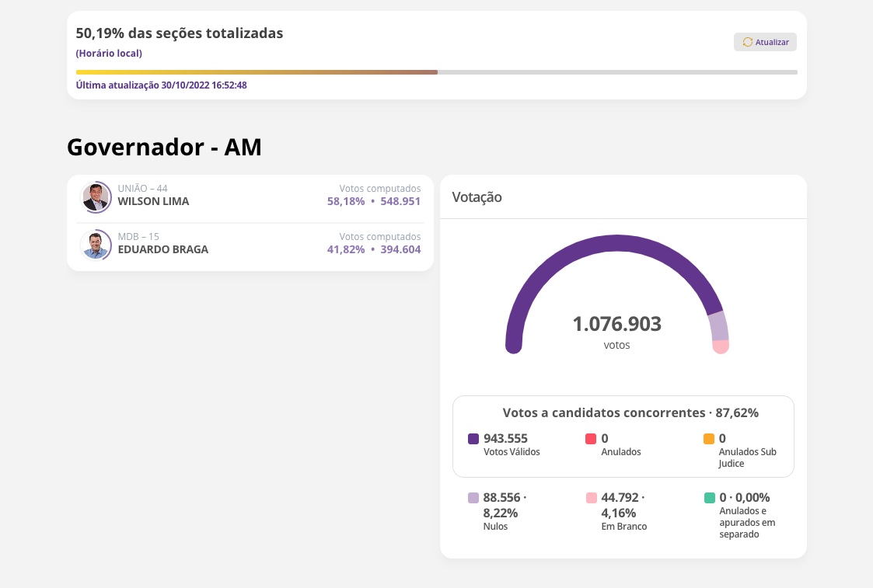Screen dimensions: 873x588
Task: Click the Última atualização timestamp text
Action: (x=160, y=85)
